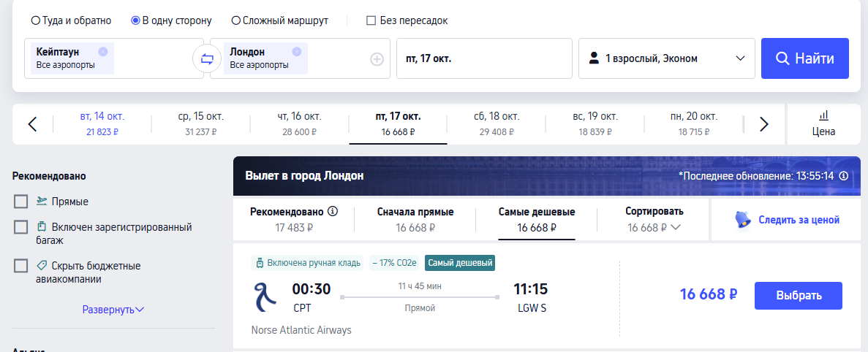This screenshot has height=352, width=868.
Task: Remove Лондон from the destination field
Action: tap(296, 52)
